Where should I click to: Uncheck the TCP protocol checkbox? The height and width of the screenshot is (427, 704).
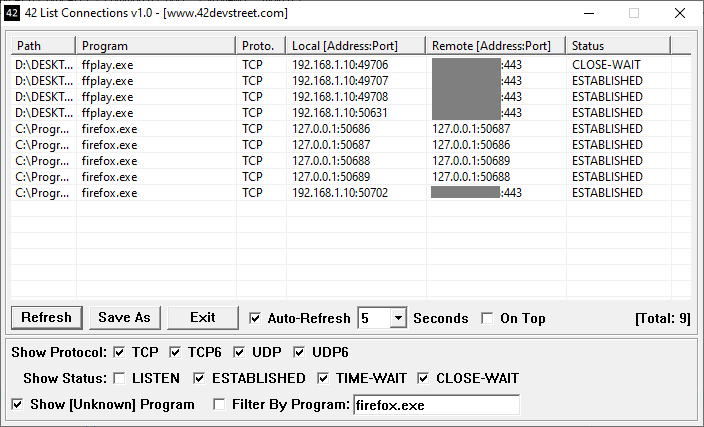[x=119, y=352]
